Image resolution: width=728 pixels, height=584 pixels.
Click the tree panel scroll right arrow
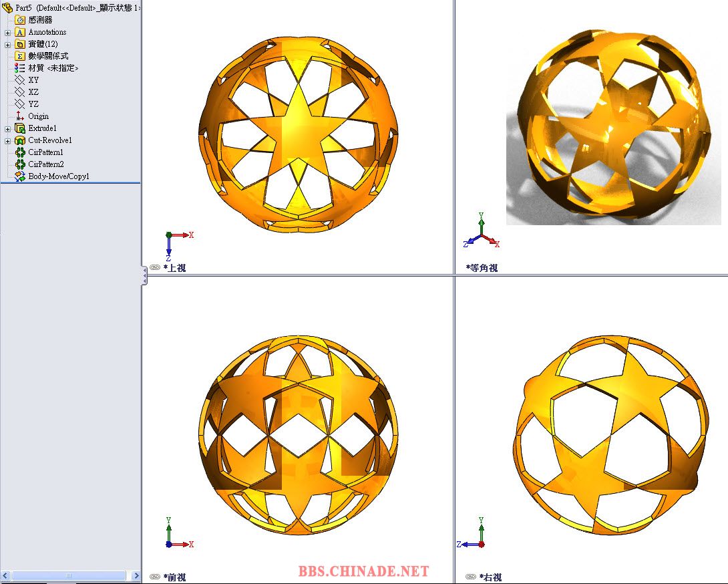pyautogui.click(x=136, y=575)
